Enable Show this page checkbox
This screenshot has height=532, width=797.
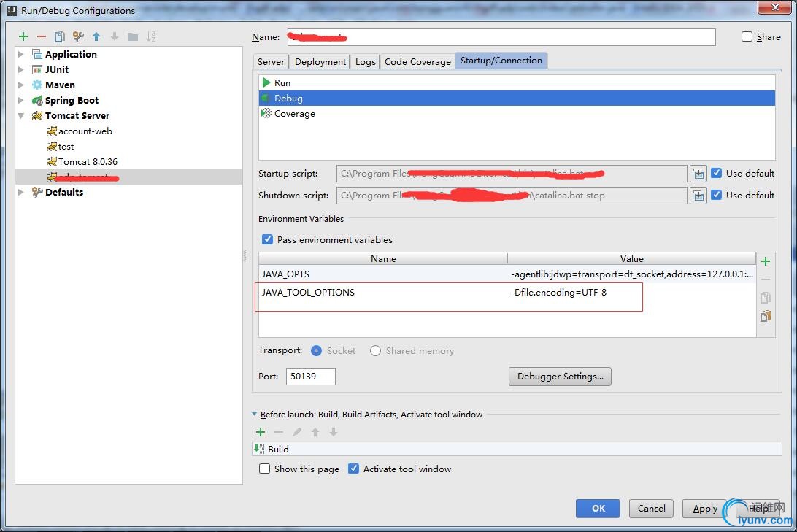(264, 469)
